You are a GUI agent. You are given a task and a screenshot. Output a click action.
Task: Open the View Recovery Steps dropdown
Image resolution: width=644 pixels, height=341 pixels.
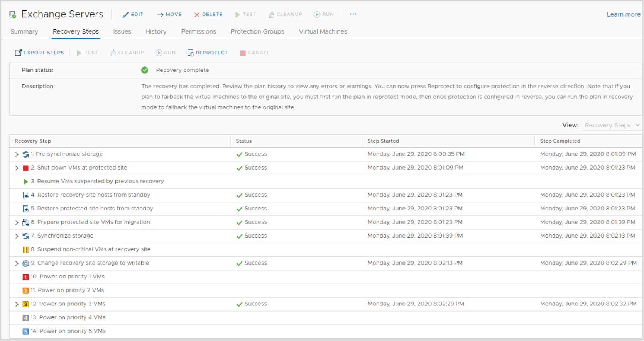[x=612, y=125]
